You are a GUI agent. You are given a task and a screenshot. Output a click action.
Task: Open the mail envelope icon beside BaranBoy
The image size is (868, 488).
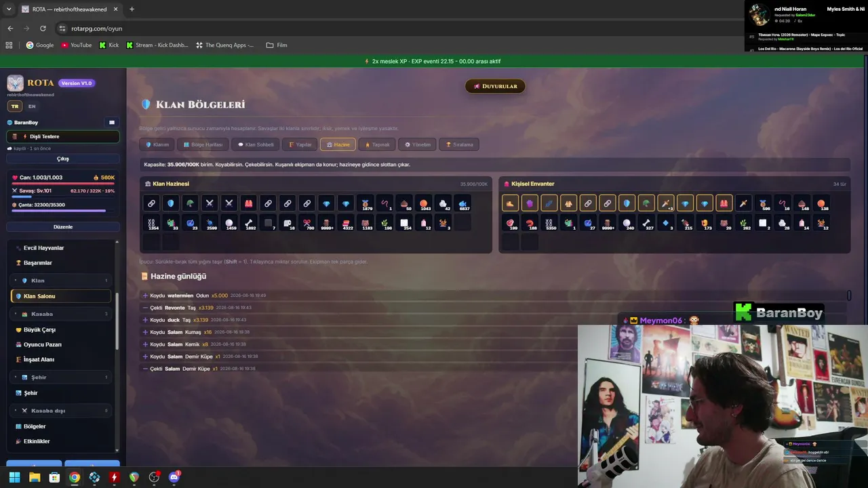[112, 123]
